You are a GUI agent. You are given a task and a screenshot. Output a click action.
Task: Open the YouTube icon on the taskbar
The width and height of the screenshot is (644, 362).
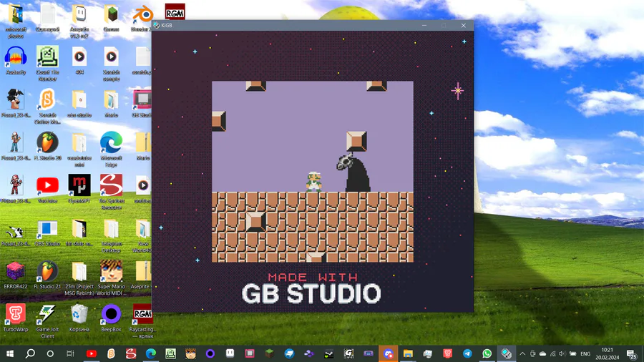coord(91,353)
